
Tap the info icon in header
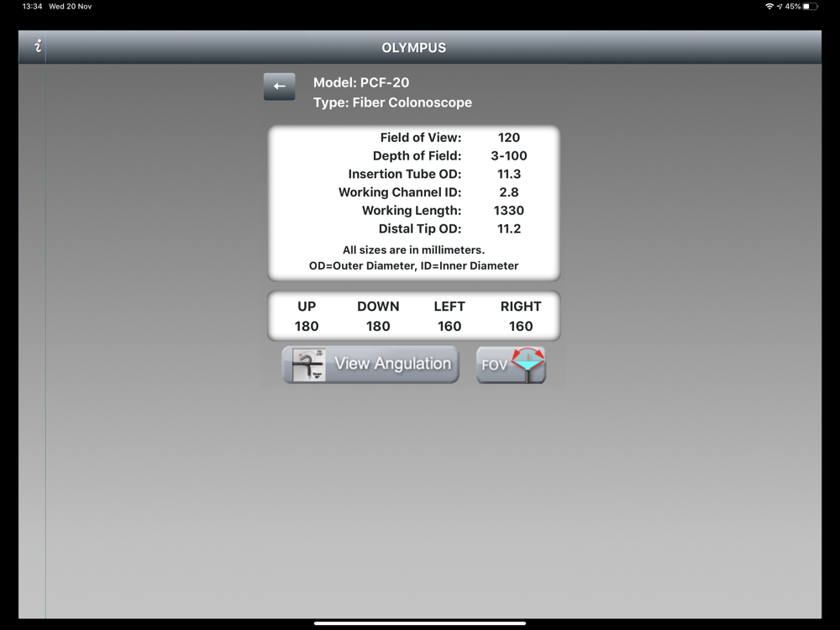click(x=38, y=46)
